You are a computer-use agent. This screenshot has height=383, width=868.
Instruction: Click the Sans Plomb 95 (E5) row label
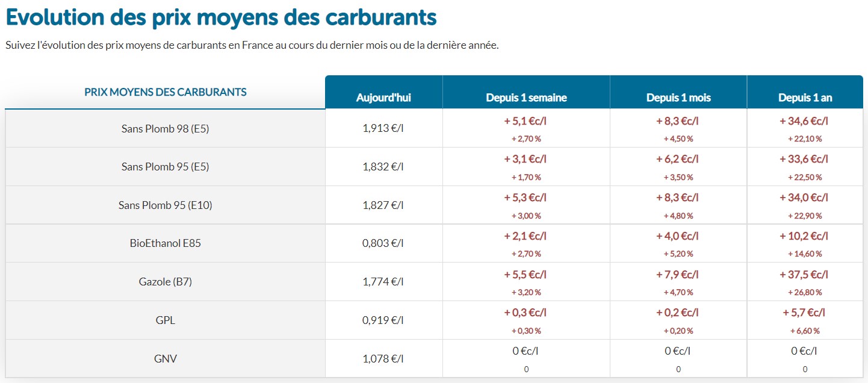point(165,167)
